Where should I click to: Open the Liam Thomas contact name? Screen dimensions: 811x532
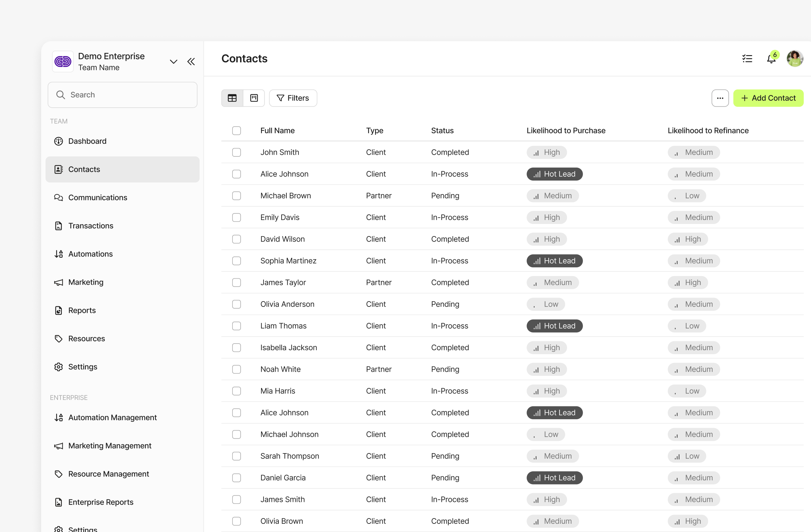click(x=283, y=326)
